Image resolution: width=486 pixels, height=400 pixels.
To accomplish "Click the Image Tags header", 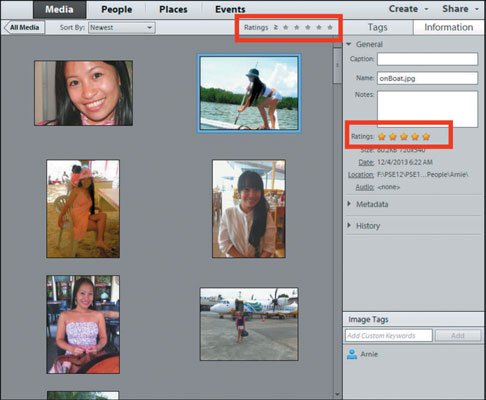I will [x=368, y=319].
